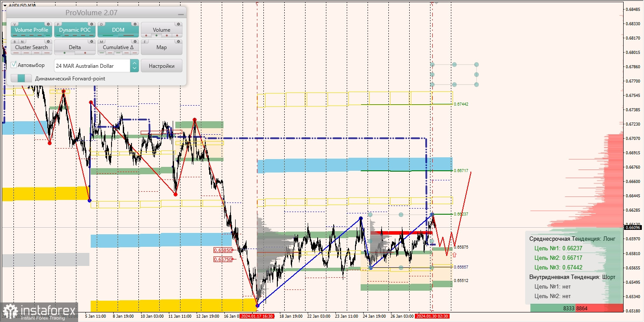Click the F hotkey label on Map

(145, 42)
